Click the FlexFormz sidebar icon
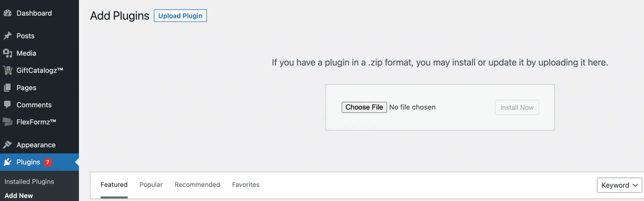 (x=8, y=122)
